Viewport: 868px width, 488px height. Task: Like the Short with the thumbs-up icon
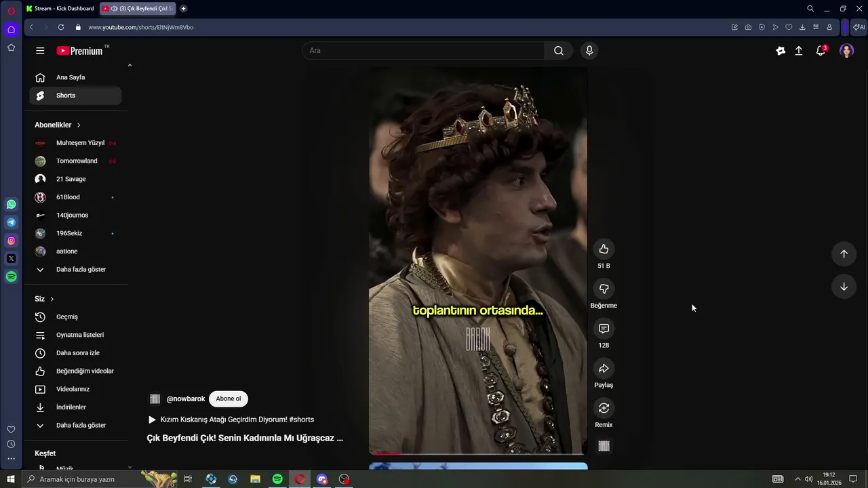coord(604,249)
